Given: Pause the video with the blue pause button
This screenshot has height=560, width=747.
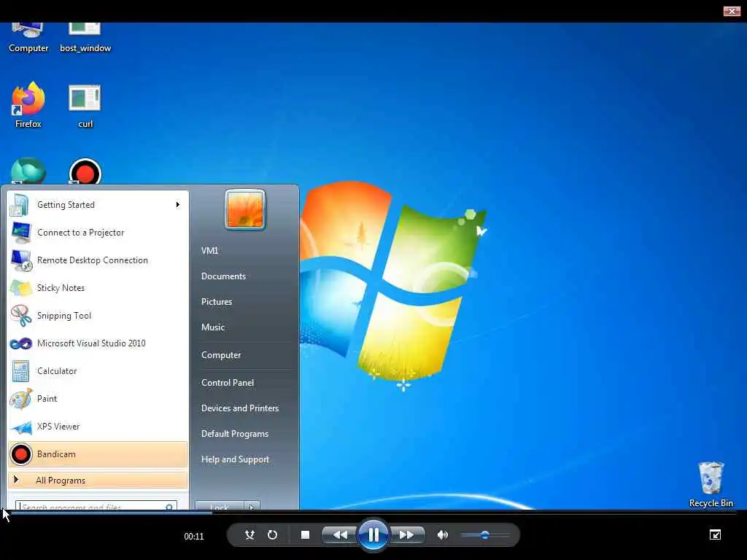Looking at the screenshot, I should coord(373,534).
